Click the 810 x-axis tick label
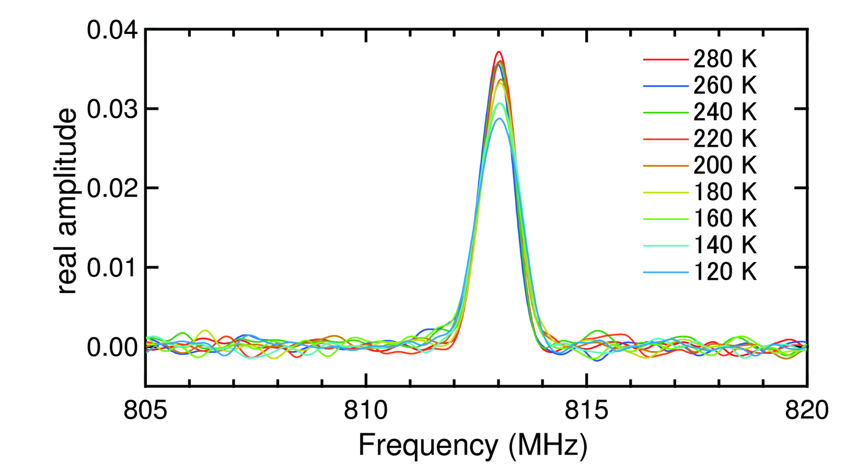Image resolution: width=868 pixels, height=475 pixels. (366, 410)
